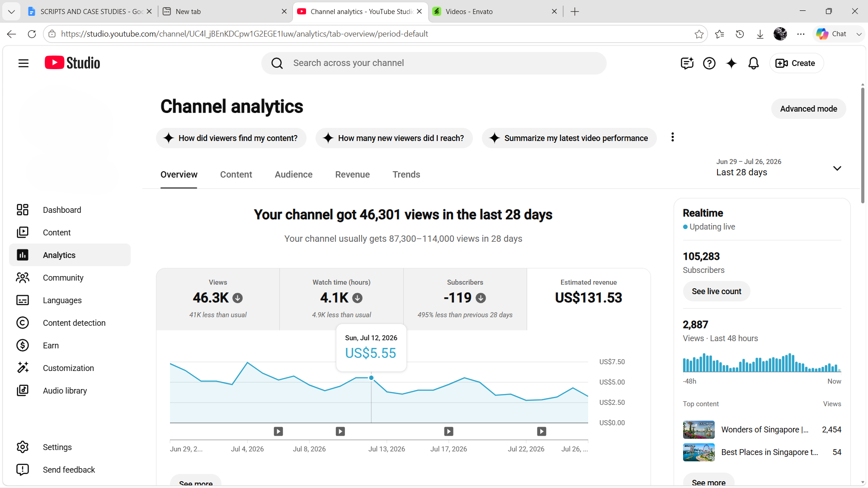Click the Content sidebar icon
Screen dimensions: 868x488
23,232
